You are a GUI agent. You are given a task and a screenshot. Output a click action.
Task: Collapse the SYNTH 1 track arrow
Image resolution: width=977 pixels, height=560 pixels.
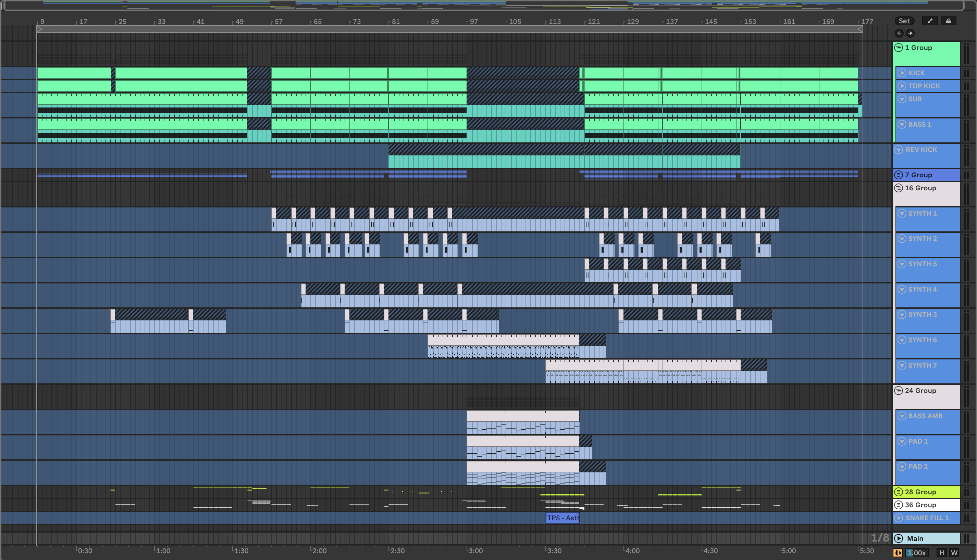click(902, 214)
